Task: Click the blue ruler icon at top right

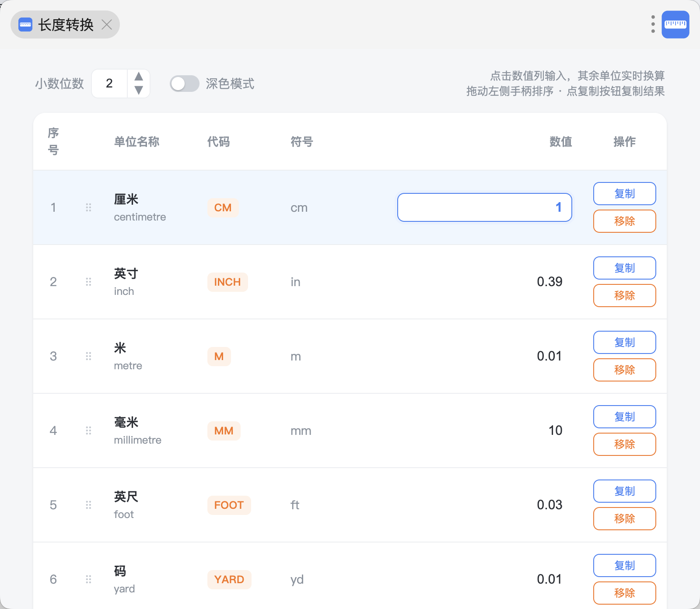Action: click(675, 24)
